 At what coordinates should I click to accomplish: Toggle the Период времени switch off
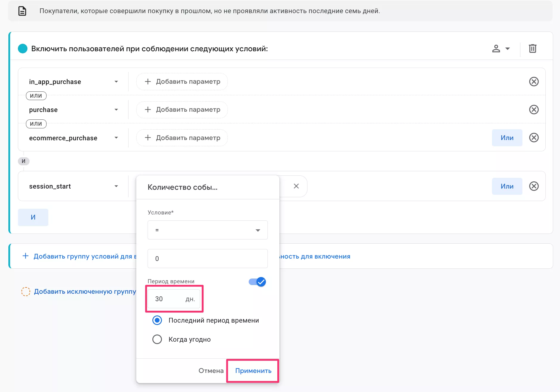(x=257, y=282)
